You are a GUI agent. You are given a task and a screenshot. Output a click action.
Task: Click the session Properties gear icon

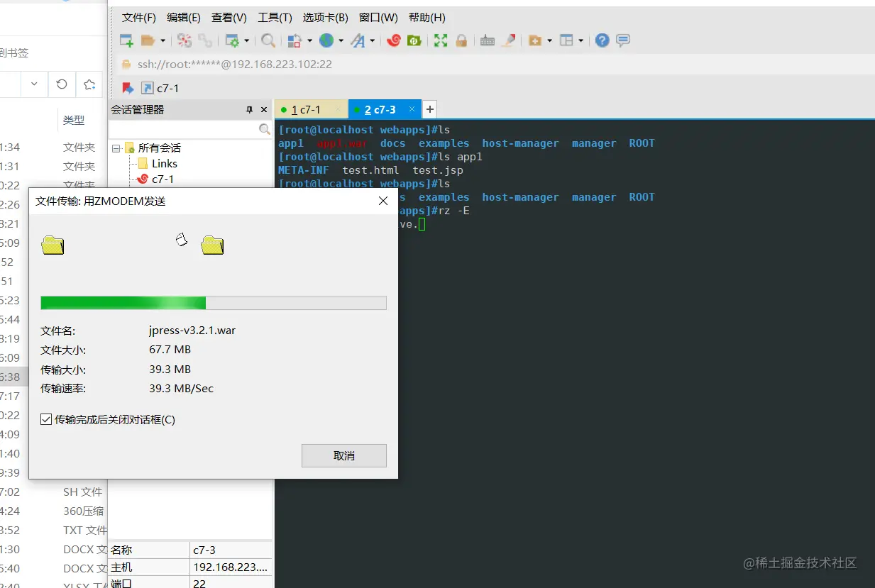pyautogui.click(x=232, y=40)
